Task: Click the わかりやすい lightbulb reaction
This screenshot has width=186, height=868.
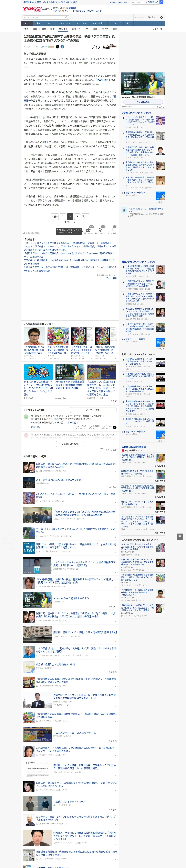Action: [x=100, y=230]
